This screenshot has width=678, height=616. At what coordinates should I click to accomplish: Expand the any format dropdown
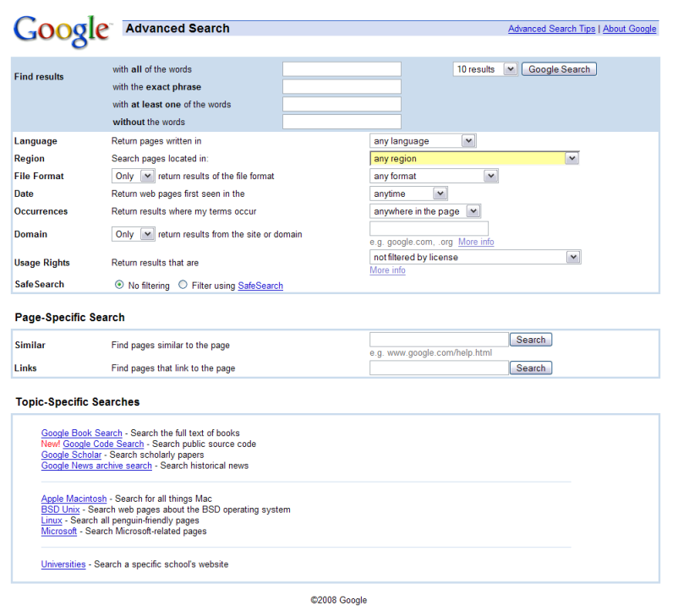pos(434,176)
